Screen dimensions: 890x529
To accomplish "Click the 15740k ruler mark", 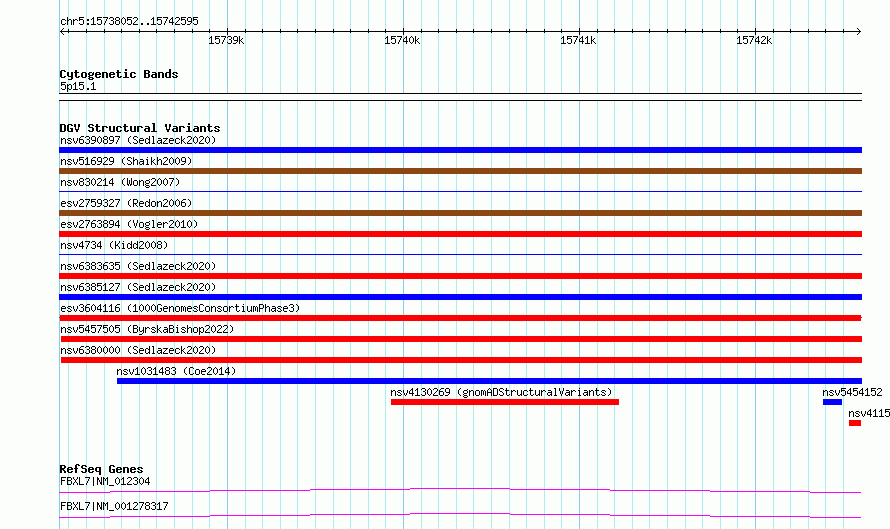I will pos(402,40).
